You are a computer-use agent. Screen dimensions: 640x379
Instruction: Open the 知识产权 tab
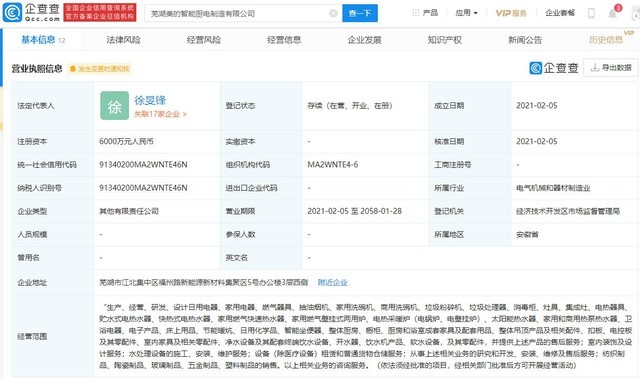pos(444,40)
